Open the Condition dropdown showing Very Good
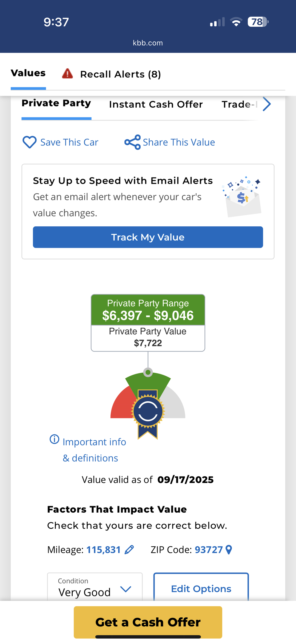296x644 pixels. click(x=95, y=587)
